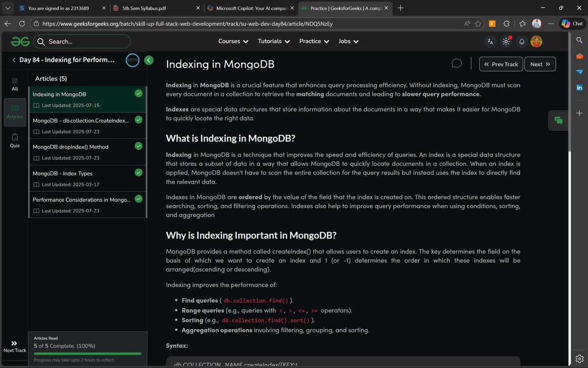Open the tab actions dropdown

[8, 8]
